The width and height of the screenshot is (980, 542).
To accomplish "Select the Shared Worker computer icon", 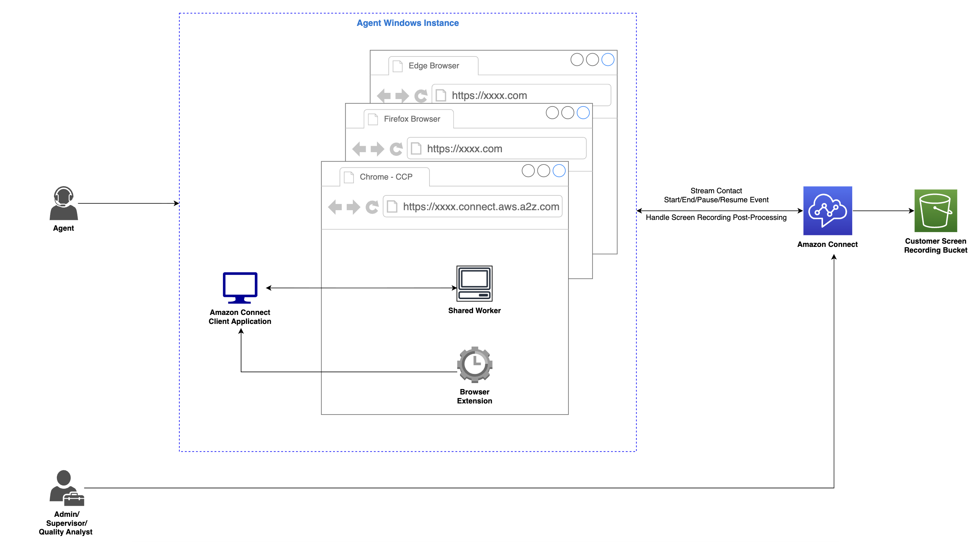I will [475, 283].
